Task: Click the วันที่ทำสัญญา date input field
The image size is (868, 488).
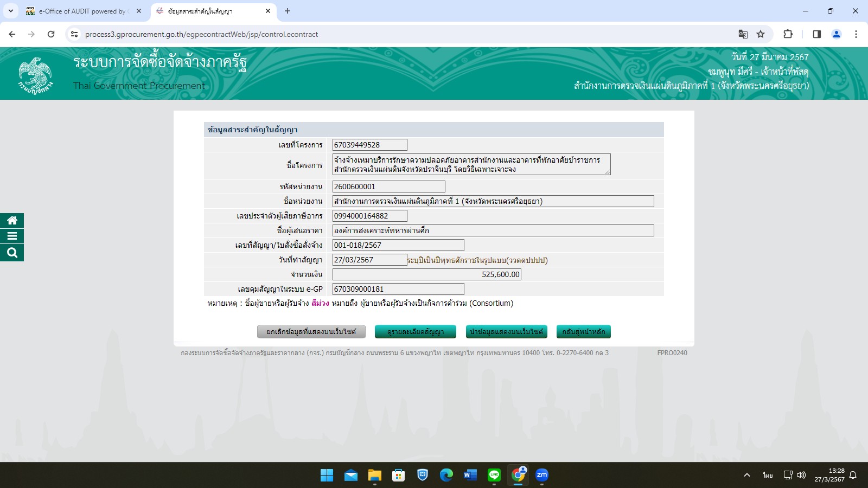Action: coord(369,260)
